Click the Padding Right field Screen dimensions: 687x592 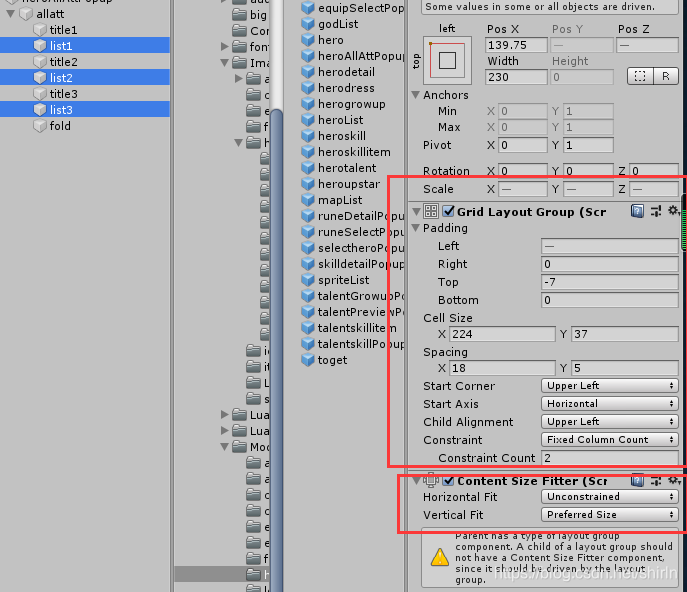coord(609,264)
